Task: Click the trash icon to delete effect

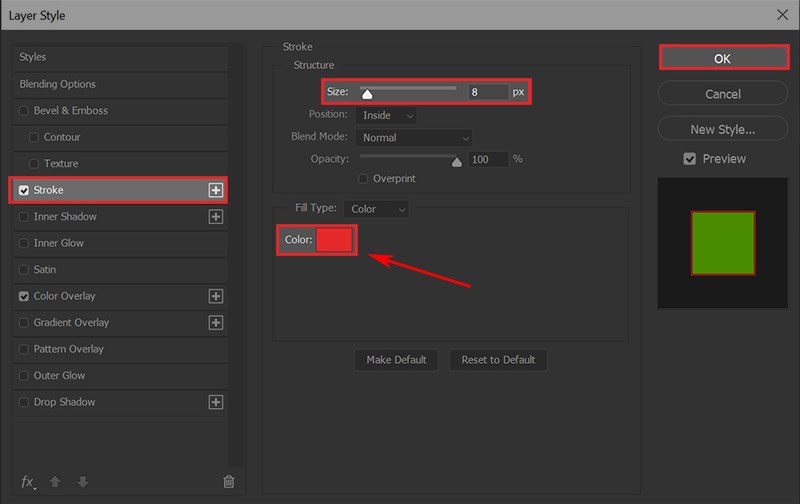Action: click(x=228, y=481)
